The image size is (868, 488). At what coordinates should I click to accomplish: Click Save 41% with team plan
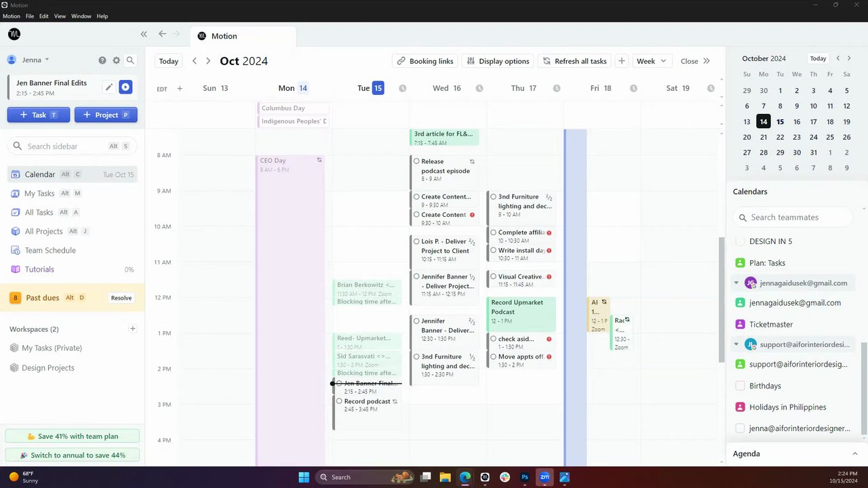[x=73, y=436]
